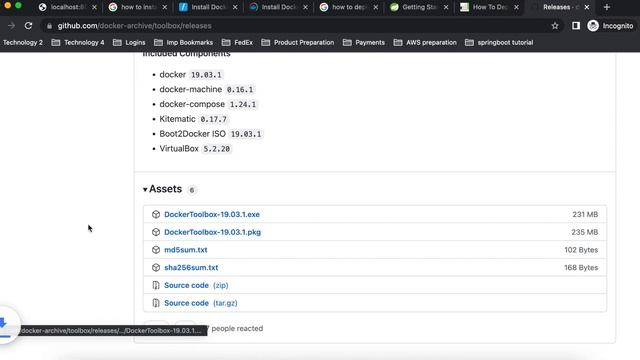Switch to the Getting Started tab
This screenshot has width=640, height=360.
tap(419, 7)
